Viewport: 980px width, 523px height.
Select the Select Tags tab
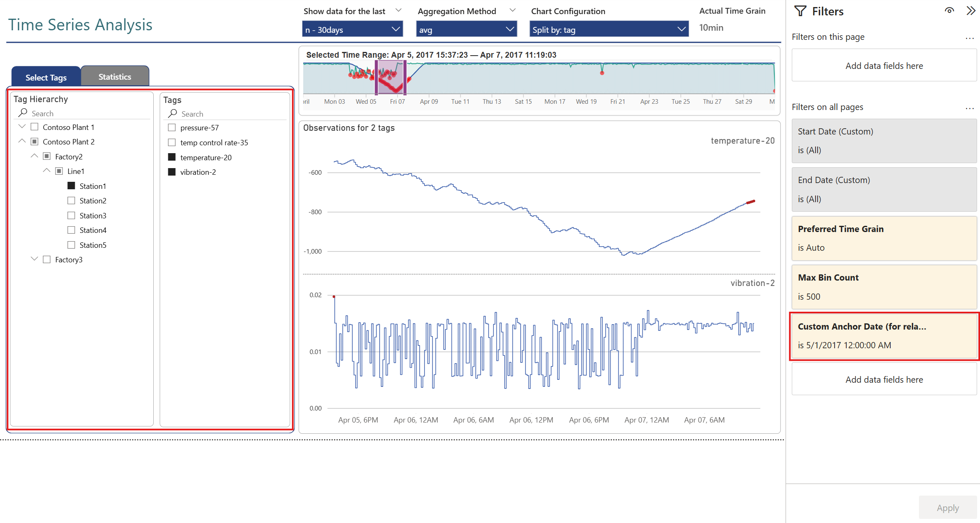(x=46, y=77)
